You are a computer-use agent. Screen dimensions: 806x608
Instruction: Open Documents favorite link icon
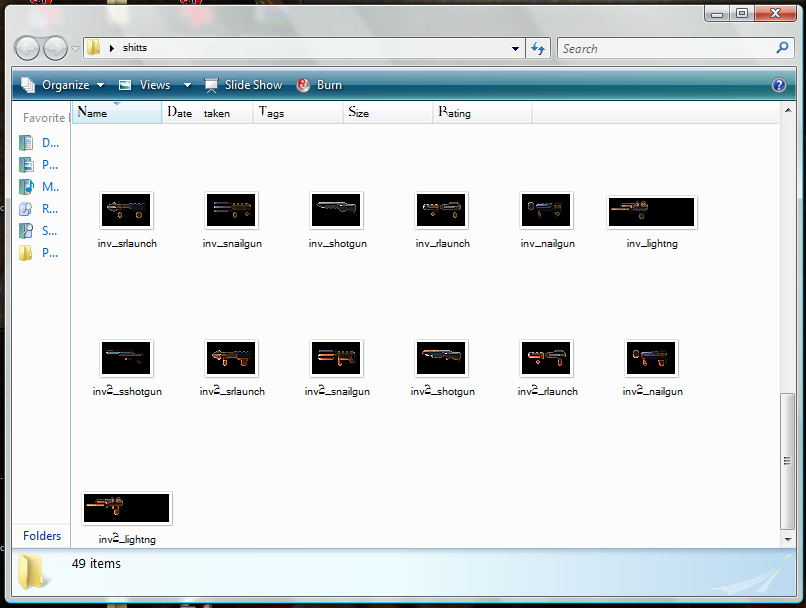pyautogui.click(x=26, y=143)
